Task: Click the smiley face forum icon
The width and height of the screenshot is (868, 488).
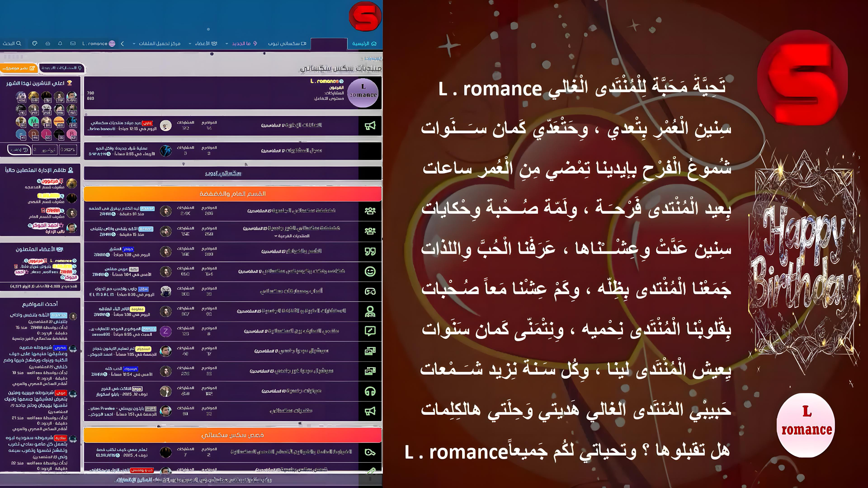Action: (370, 271)
